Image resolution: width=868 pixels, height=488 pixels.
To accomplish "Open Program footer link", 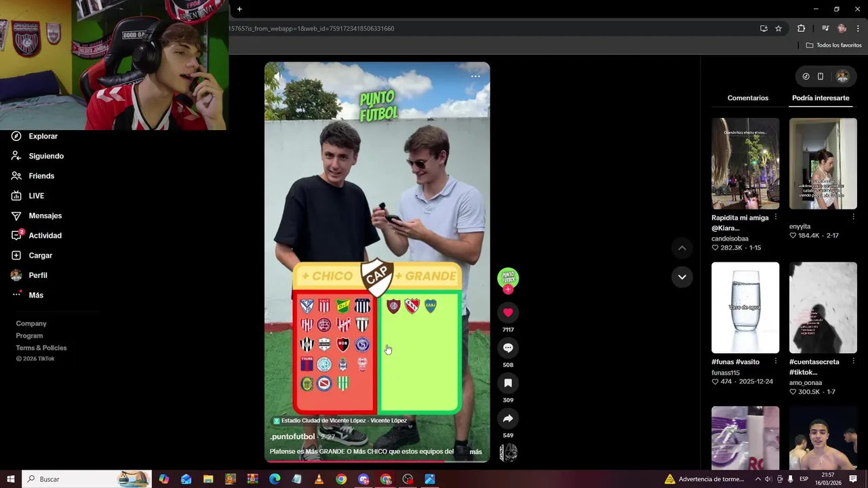I will point(29,336).
